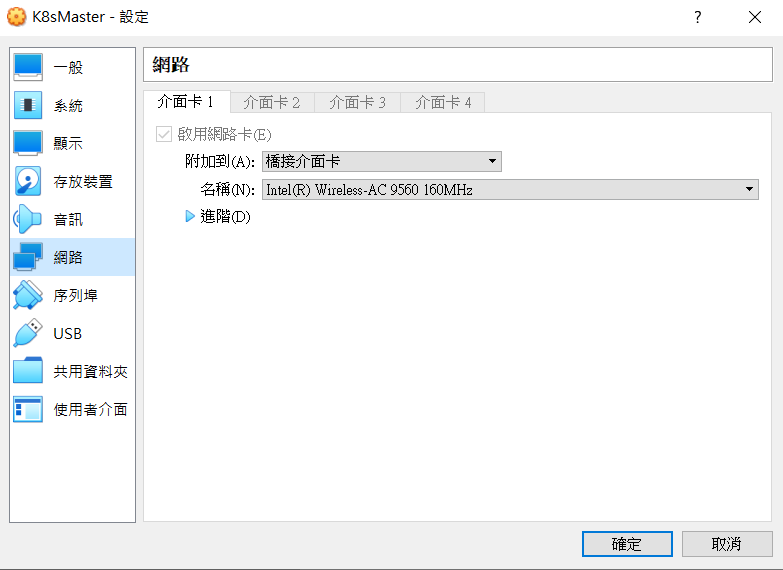Switch to the 介面卡 3 tab

click(358, 102)
